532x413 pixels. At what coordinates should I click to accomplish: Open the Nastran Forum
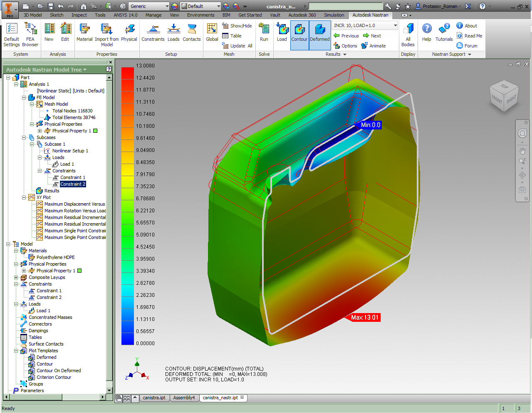coord(467,46)
